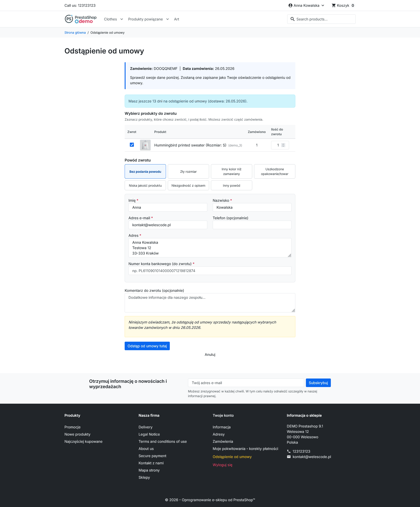The width and height of the screenshot is (420, 507).
Task: Click the search magnifier icon
Action: click(x=292, y=19)
